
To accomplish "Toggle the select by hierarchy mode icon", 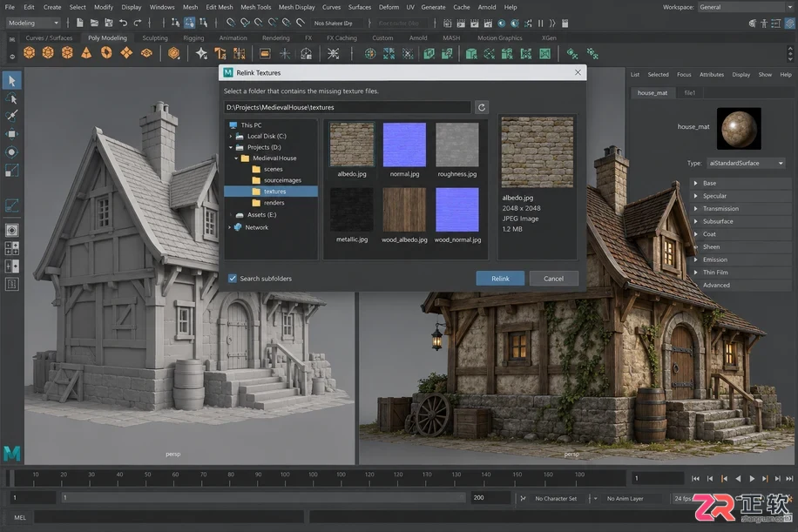I will pos(175,23).
